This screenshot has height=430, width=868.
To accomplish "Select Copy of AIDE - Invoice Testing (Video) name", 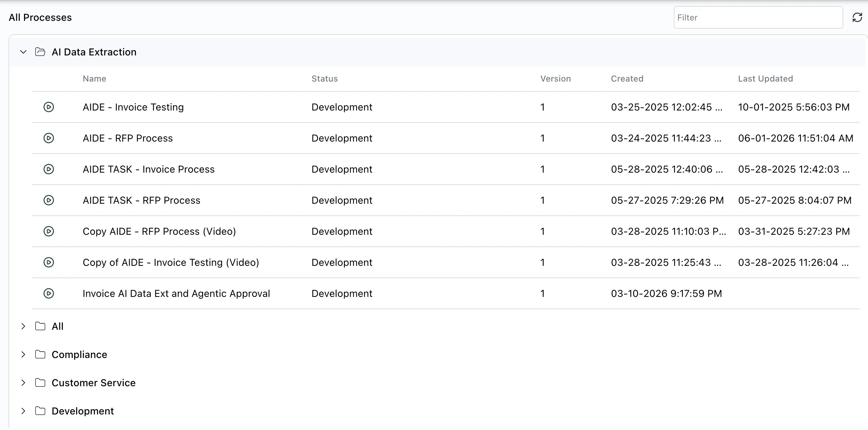I will (x=171, y=262).
